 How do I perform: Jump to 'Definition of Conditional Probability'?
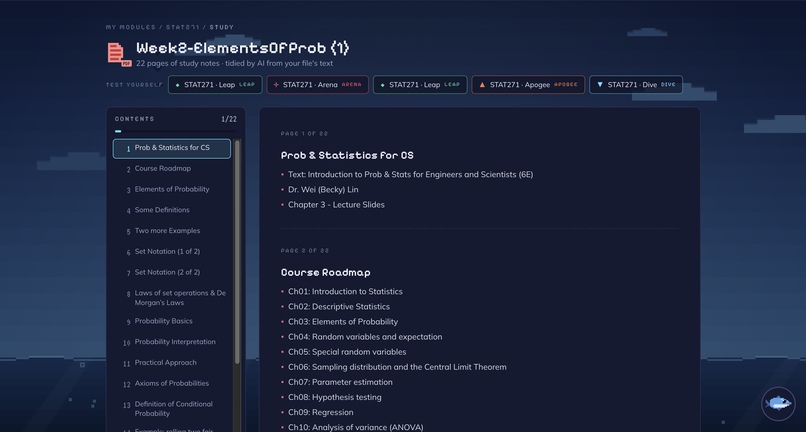[x=172, y=409]
